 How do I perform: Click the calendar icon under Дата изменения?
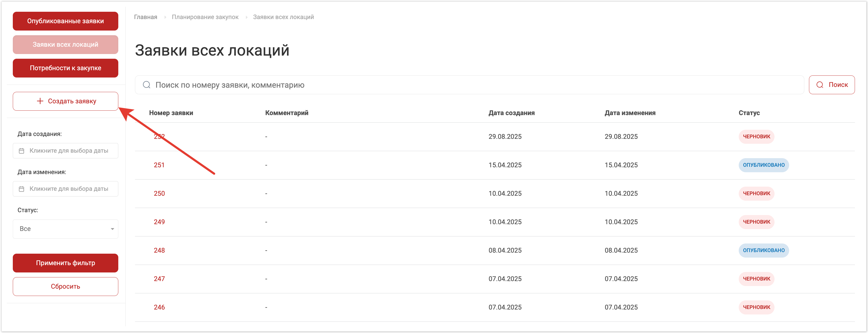tap(22, 189)
